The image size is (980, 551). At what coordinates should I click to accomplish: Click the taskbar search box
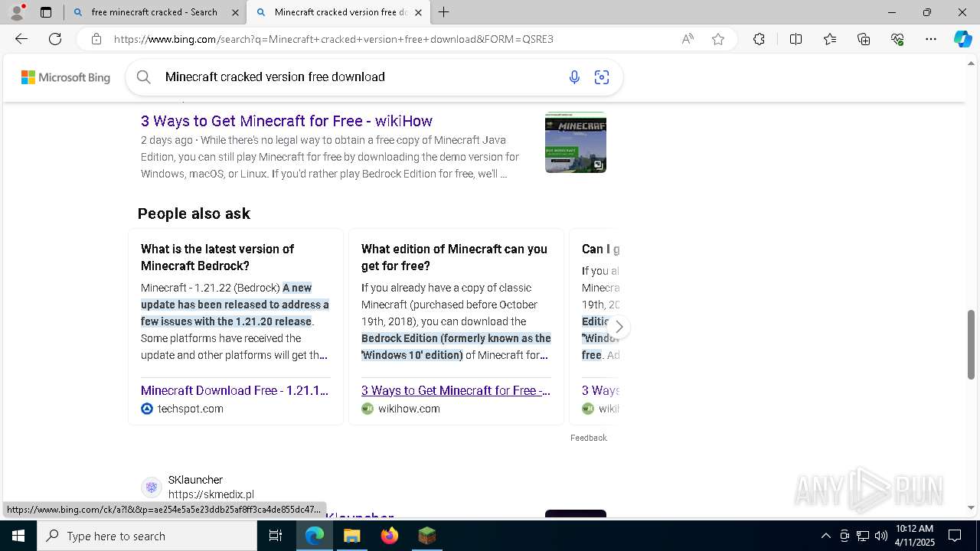[x=147, y=536]
